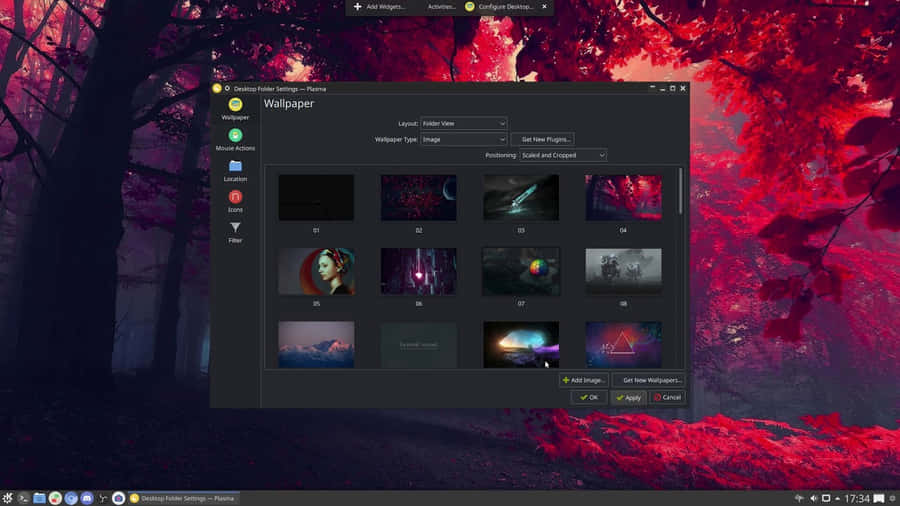The image size is (900, 506).
Task: Select the Location page in sidebar
Action: coord(235,170)
